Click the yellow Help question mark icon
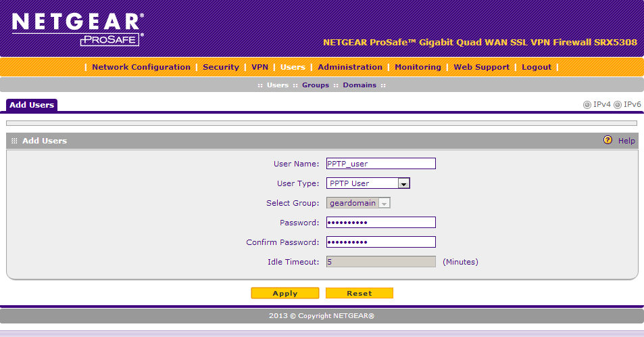Viewport: 644px width, 337px height. pos(608,140)
